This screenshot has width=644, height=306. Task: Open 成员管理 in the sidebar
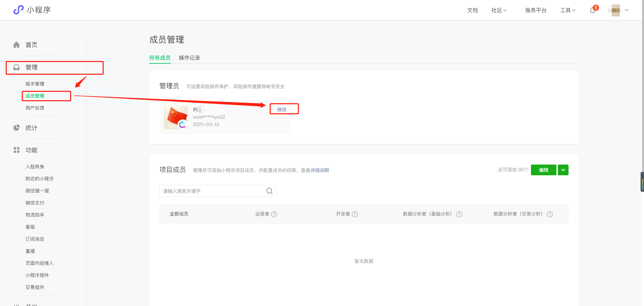[x=35, y=96]
